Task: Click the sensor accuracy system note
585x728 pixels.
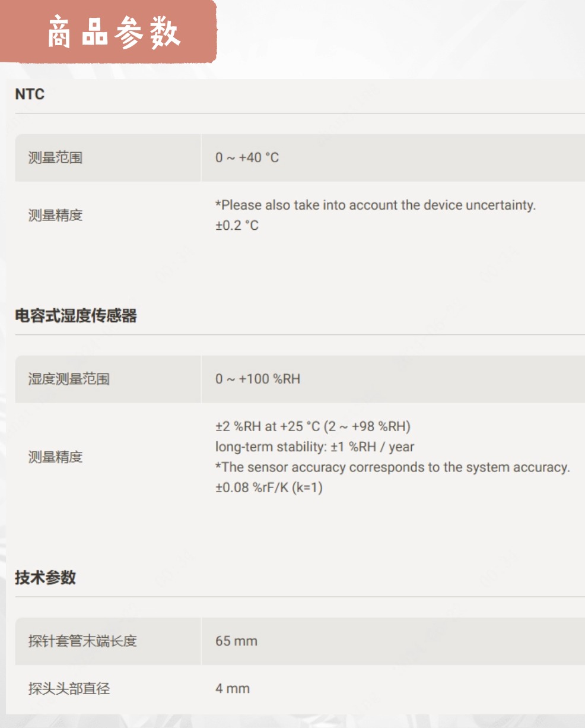Action: click(392, 467)
